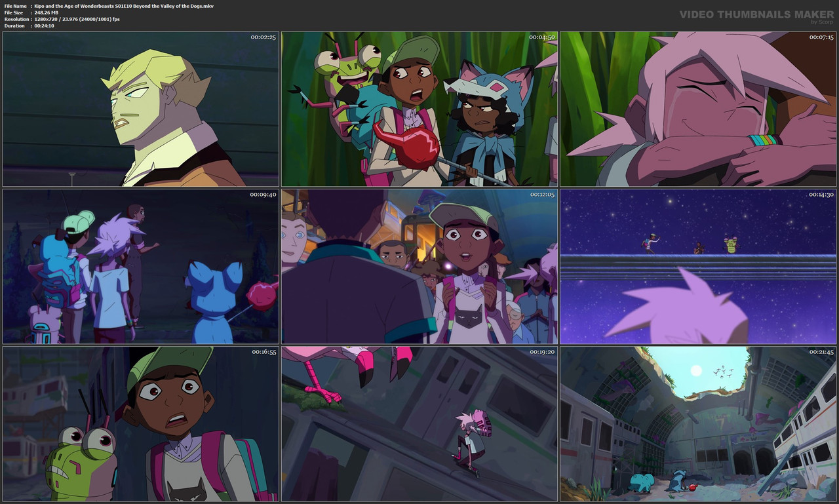This screenshot has width=839, height=504.
Task: Choose the frame at 00:16:55
Action: (141, 424)
